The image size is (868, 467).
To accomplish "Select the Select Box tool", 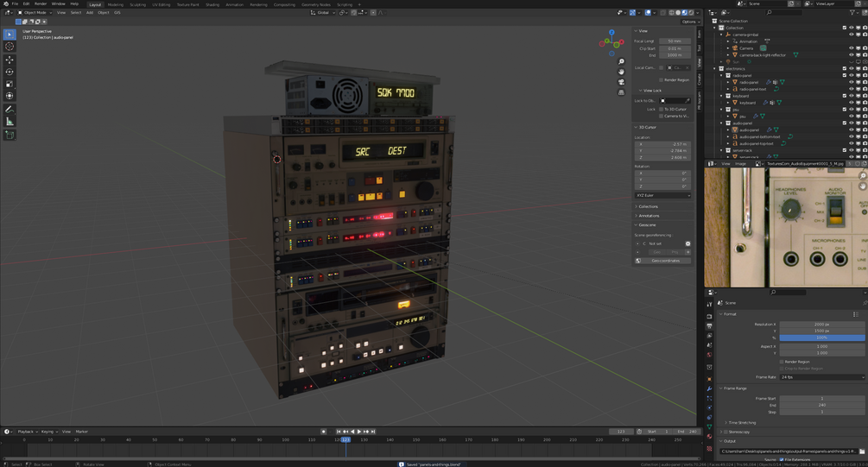I will pyautogui.click(x=10, y=35).
